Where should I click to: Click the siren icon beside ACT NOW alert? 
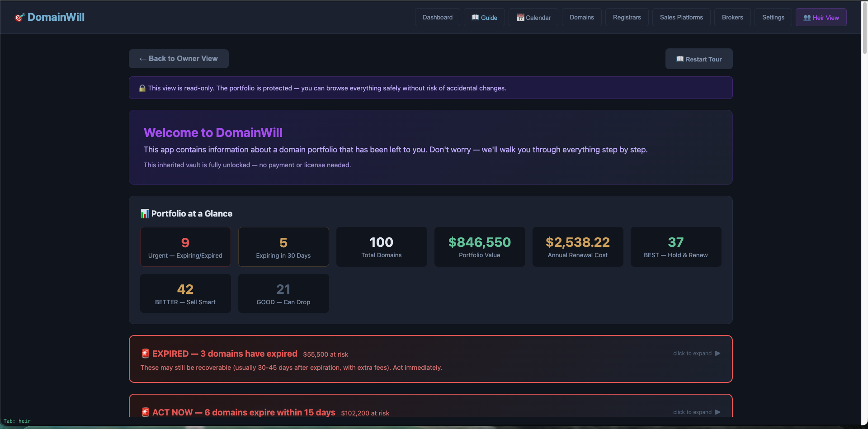[x=145, y=412]
